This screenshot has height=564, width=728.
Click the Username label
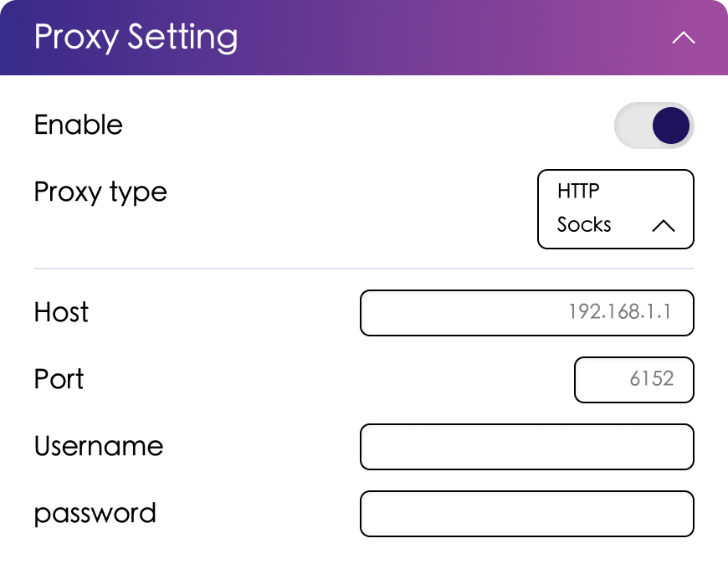(98, 447)
